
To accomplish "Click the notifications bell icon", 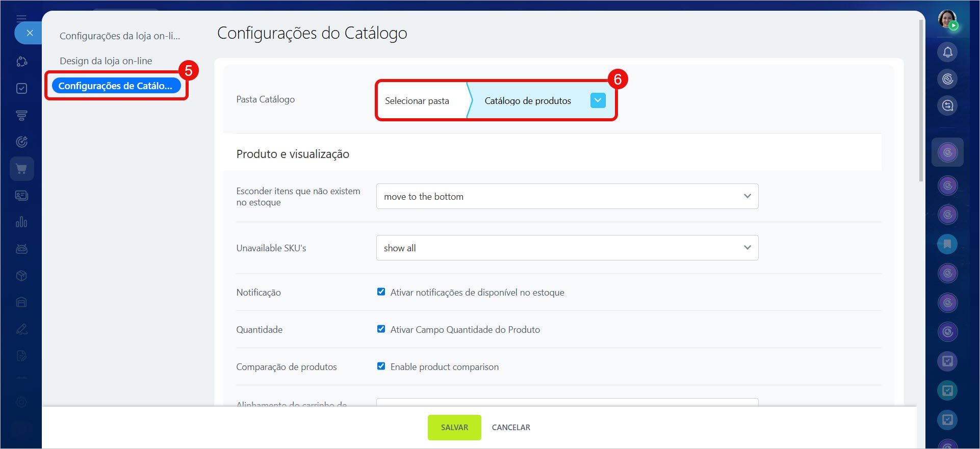I will point(947,52).
